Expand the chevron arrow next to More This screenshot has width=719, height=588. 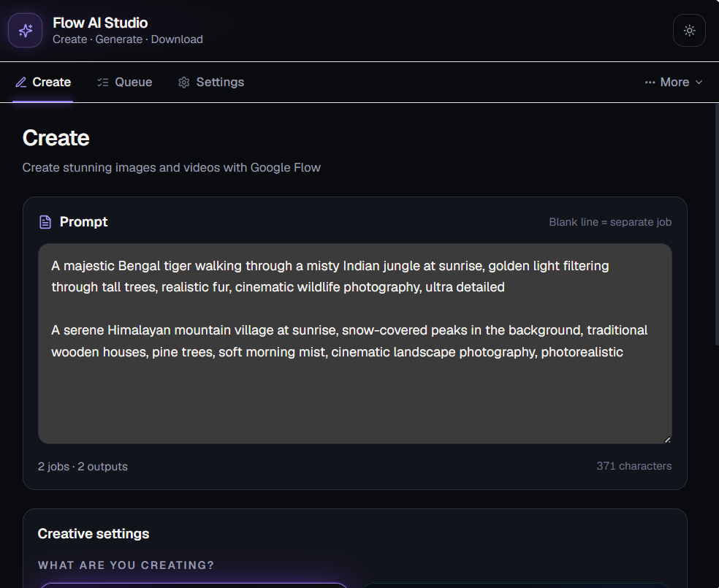click(699, 82)
